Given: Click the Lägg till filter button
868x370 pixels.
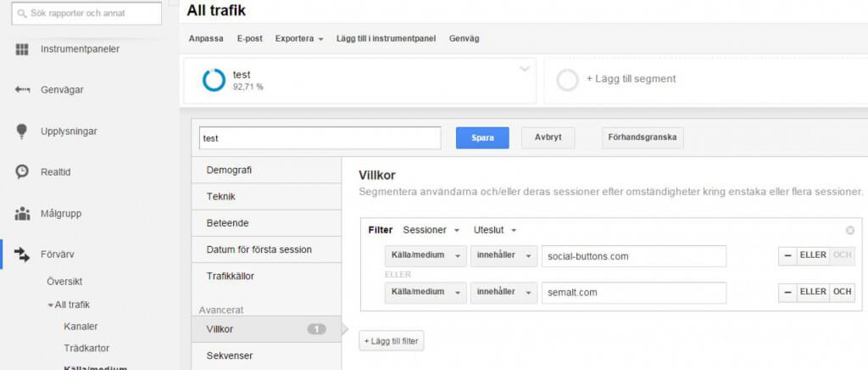Looking at the screenshot, I should (x=392, y=341).
